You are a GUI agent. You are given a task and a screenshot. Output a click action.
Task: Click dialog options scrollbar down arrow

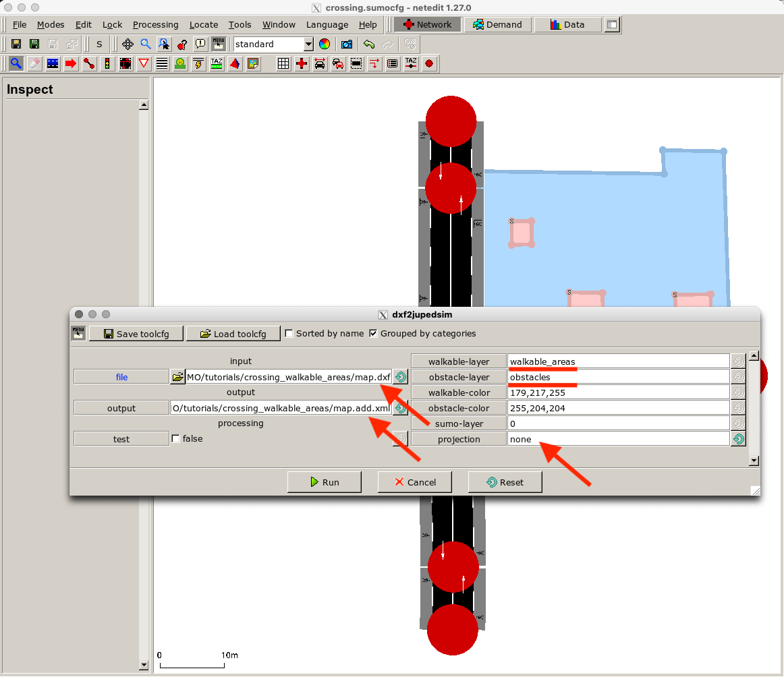(x=754, y=461)
